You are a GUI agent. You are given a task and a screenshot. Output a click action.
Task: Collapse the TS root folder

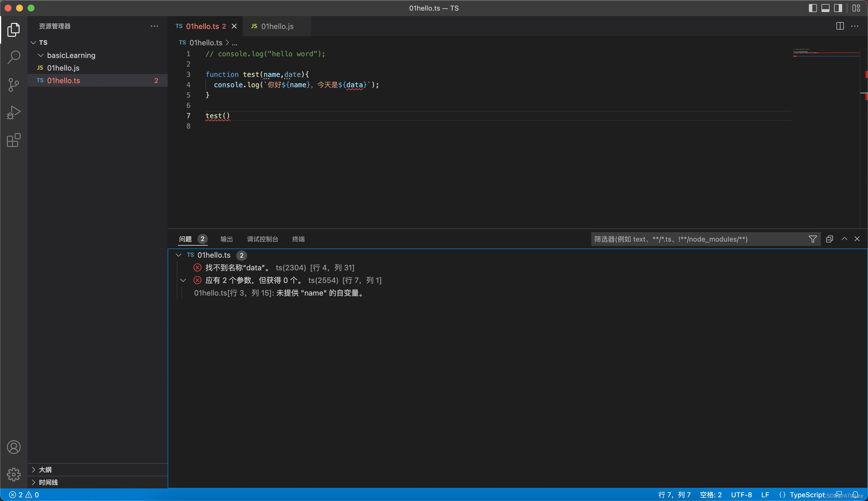tap(33, 42)
